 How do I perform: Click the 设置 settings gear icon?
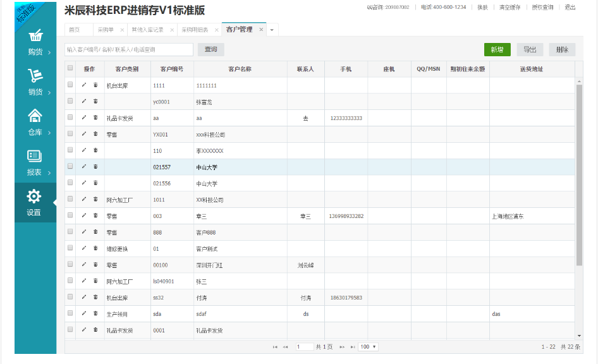[34, 197]
